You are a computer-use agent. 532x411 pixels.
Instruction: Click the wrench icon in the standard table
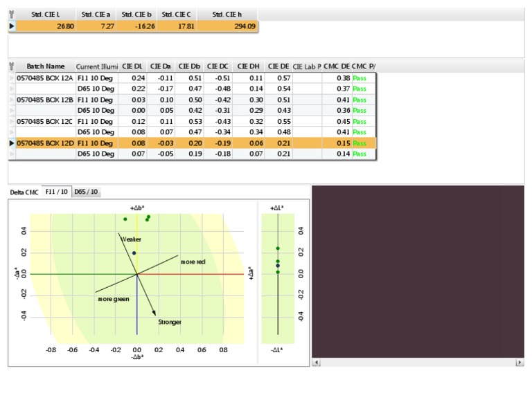(12, 14)
